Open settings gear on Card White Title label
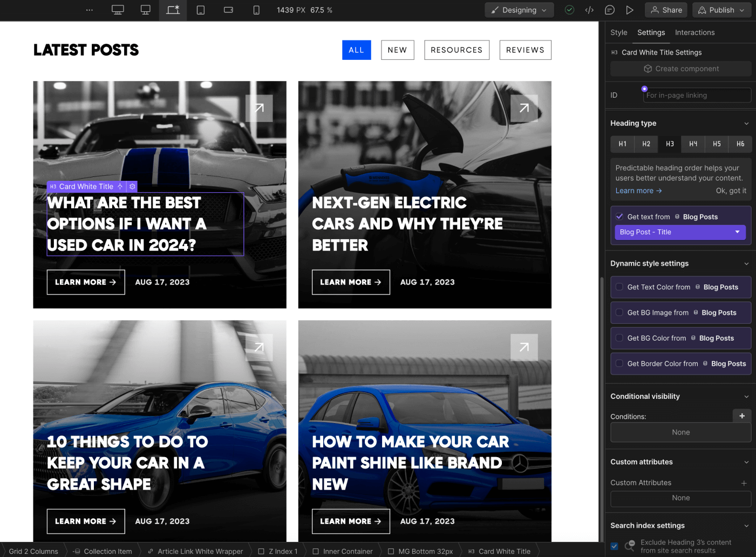Screen dimensions: 756x557 pyautogui.click(x=132, y=186)
